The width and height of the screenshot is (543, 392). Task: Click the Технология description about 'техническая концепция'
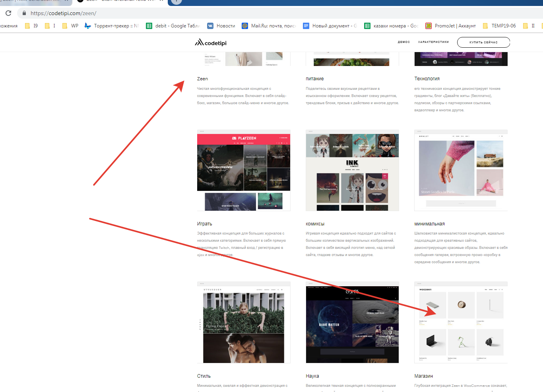pos(458,99)
